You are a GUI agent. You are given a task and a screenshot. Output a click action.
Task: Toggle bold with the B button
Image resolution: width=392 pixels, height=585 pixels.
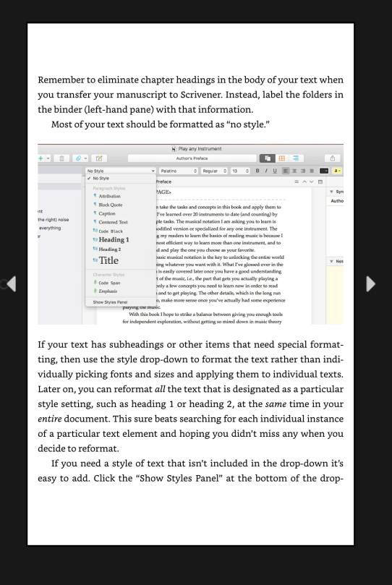[257, 171]
